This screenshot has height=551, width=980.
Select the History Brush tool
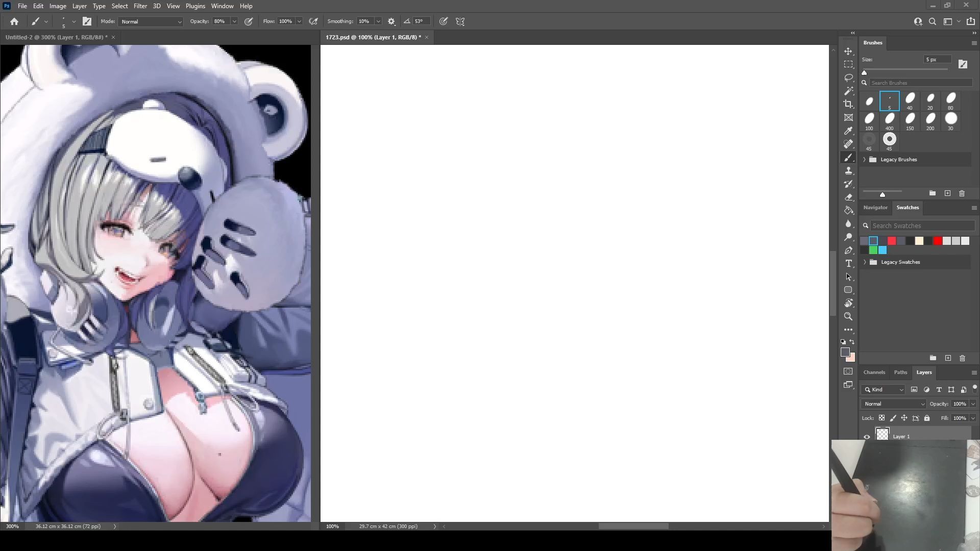pos(848,184)
